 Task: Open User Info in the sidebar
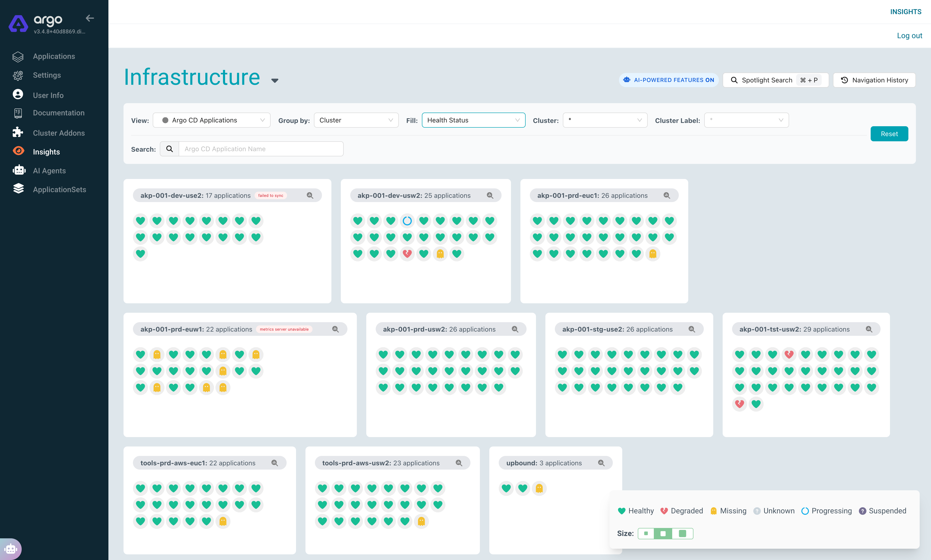[x=48, y=95]
